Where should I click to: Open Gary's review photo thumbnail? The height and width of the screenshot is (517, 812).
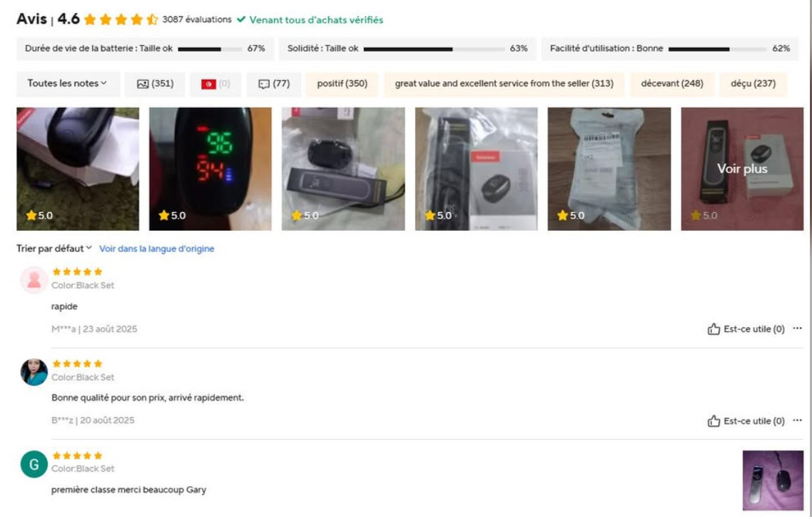tap(773, 481)
